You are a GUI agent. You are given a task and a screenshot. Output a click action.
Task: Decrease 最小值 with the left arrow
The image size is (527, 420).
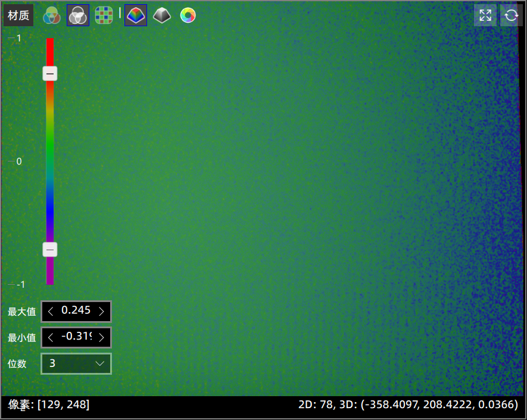click(51, 337)
